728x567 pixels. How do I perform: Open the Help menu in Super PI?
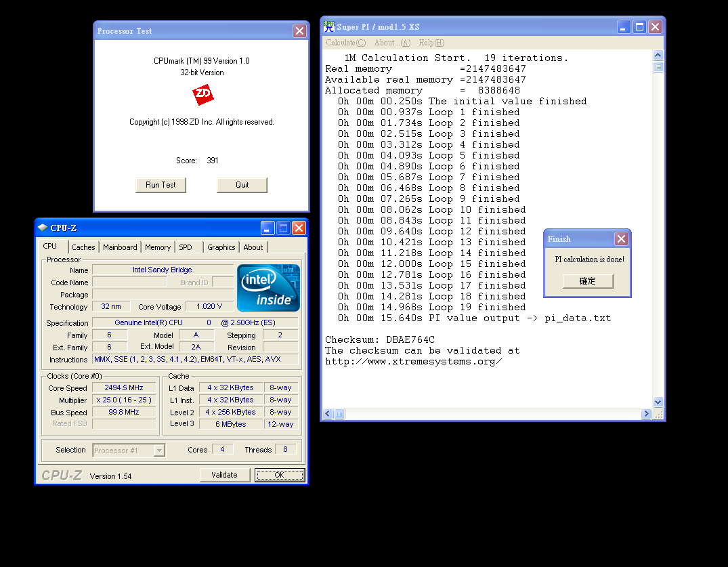(431, 43)
